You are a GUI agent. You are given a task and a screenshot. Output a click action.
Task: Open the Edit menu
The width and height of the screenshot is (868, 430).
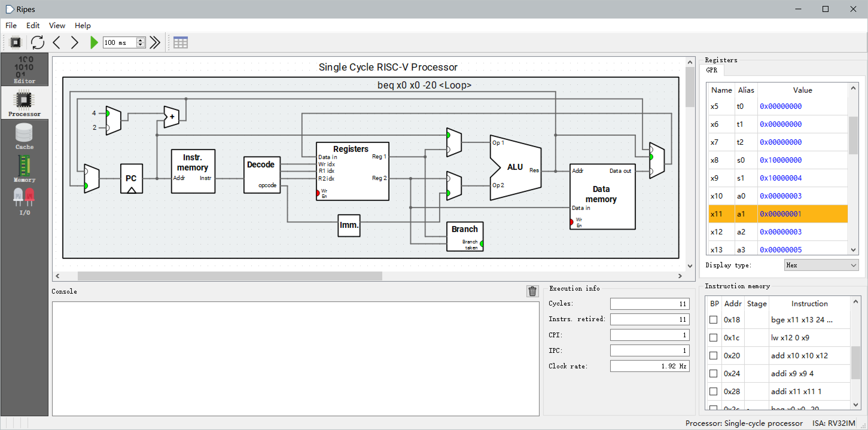(33, 25)
